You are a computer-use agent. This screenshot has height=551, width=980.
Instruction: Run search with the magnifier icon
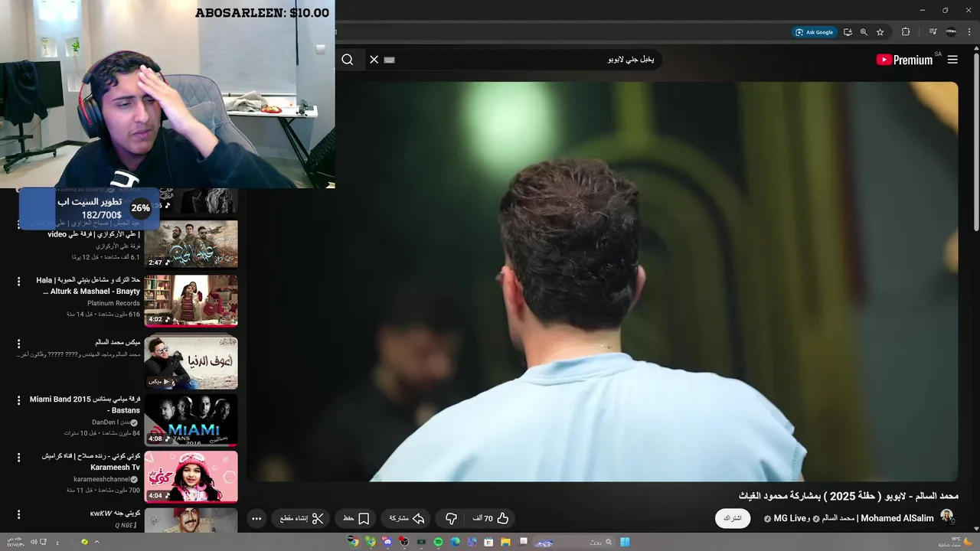pos(348,60)
